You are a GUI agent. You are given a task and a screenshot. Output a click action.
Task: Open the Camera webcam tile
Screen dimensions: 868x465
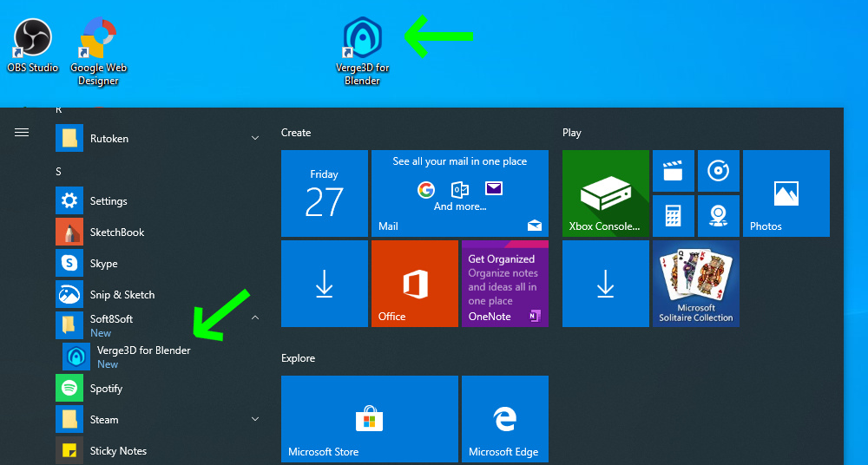pyautogui.click(x=719, y=216)
